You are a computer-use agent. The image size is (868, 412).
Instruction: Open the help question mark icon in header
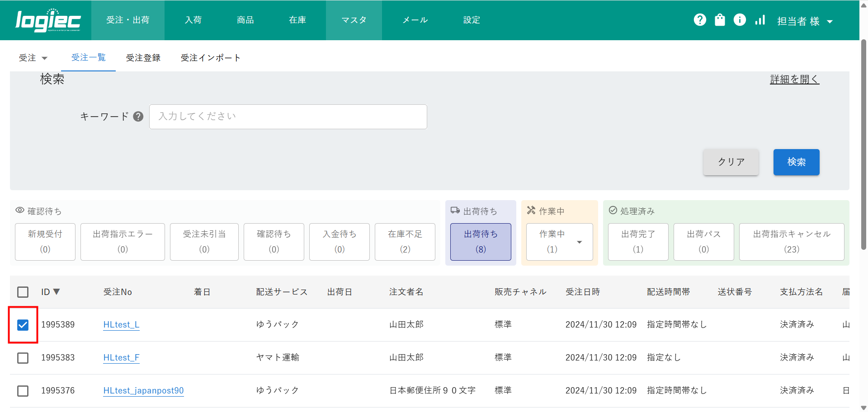[x=700, y=20]
